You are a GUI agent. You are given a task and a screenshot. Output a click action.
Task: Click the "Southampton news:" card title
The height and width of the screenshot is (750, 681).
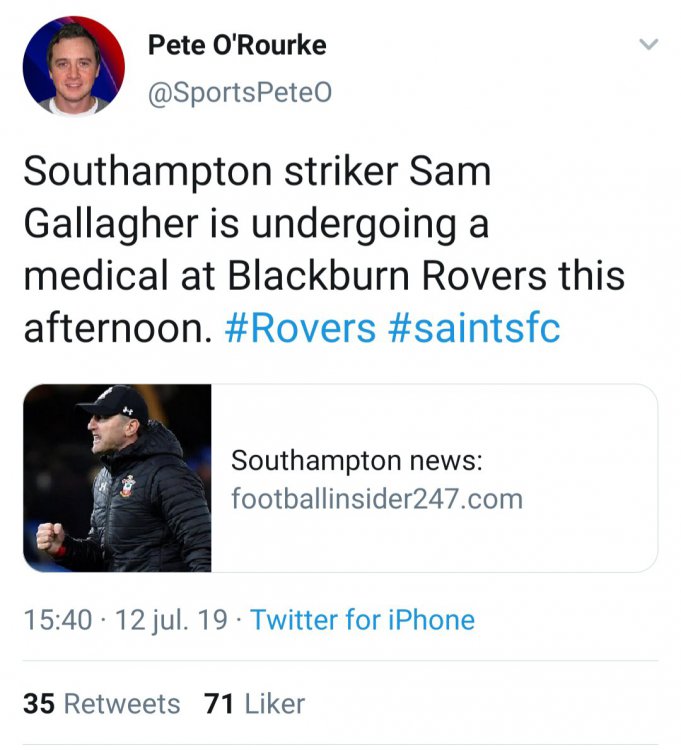pyautogui.click(x=357, y=461)
